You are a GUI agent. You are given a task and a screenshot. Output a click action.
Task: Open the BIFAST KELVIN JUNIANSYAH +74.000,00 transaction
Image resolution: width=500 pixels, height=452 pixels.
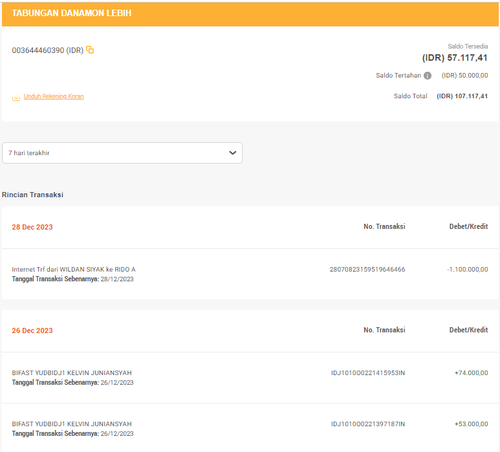[x=250, y=378]
